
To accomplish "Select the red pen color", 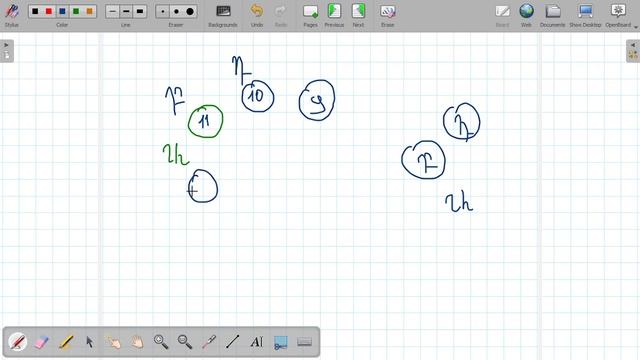I will point(49,11).
